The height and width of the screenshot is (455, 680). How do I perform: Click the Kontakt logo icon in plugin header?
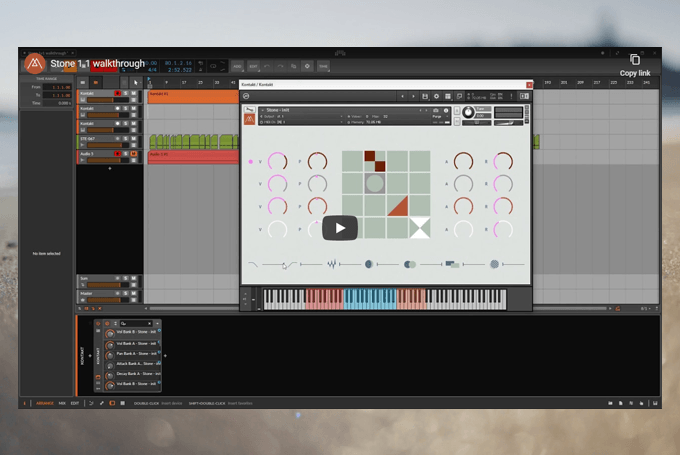pos(246,96)
